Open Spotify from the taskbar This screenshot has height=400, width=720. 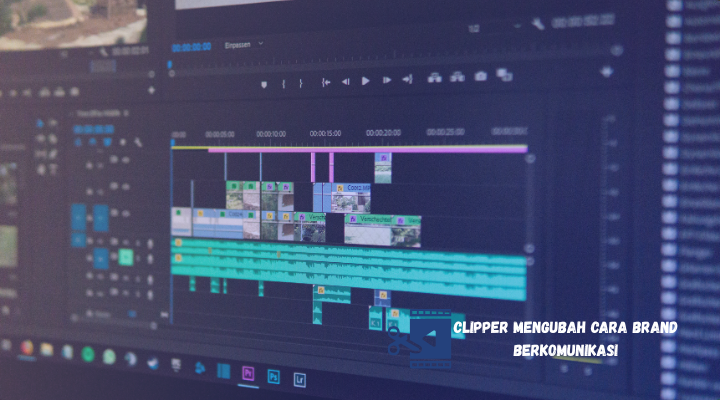(88, 354)
